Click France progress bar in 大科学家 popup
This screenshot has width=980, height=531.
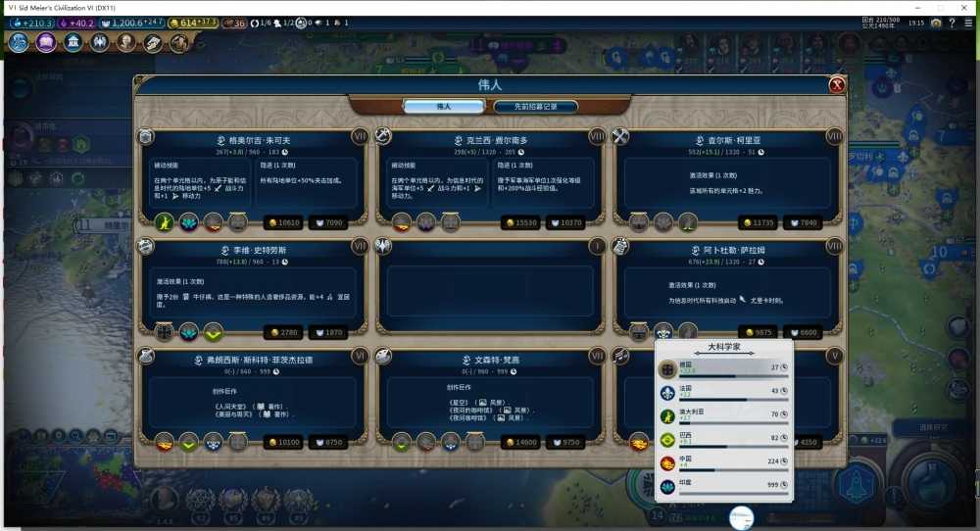[x=733, y=400]
